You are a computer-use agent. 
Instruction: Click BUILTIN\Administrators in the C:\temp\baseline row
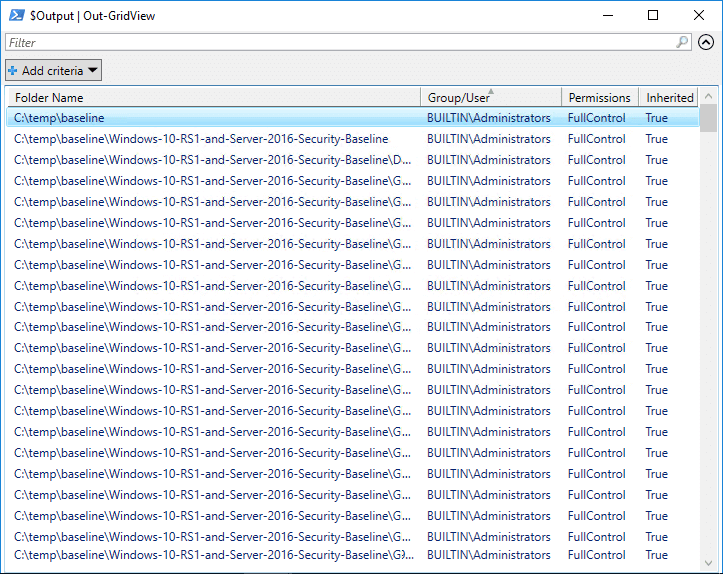(x=488, y=118)
